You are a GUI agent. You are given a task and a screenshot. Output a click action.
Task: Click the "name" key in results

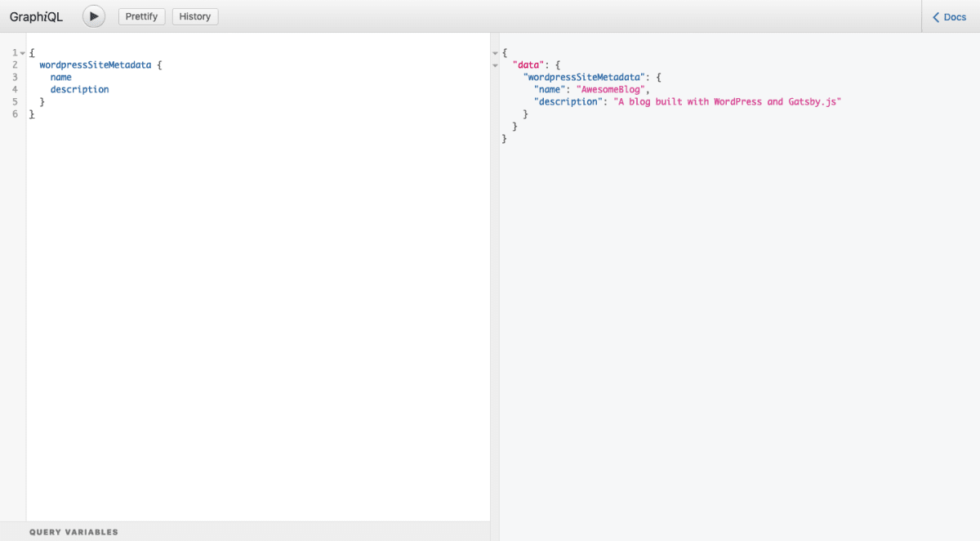click(550, 90)
